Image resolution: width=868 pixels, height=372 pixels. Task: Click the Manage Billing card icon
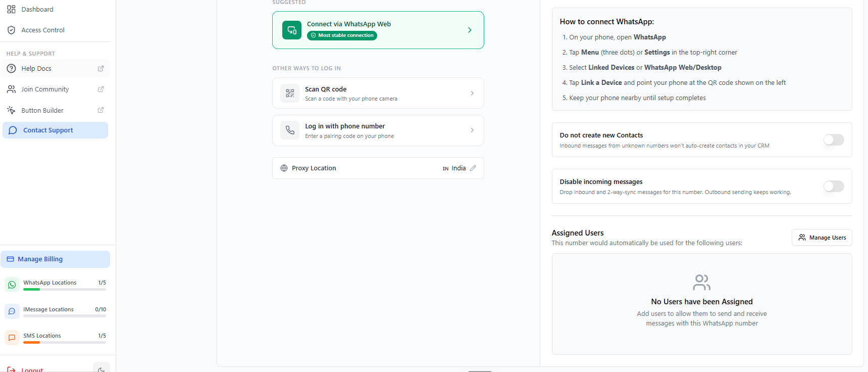point(10,259)
